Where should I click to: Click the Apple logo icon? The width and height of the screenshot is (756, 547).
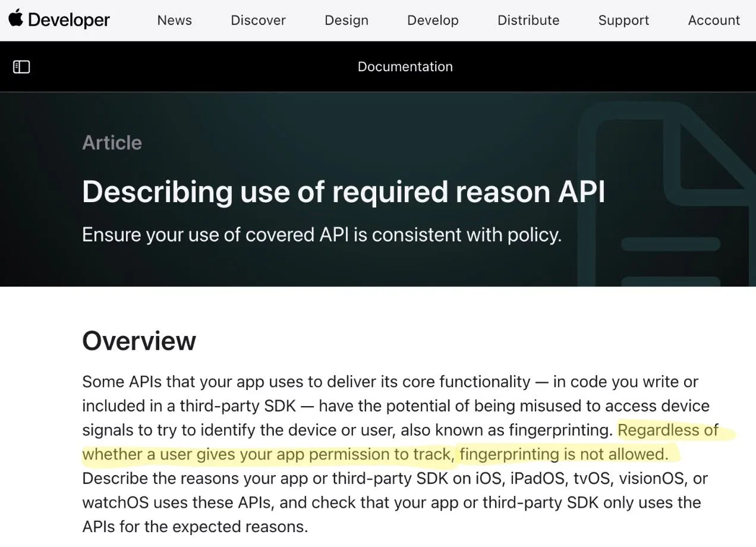tap(16, 18)
